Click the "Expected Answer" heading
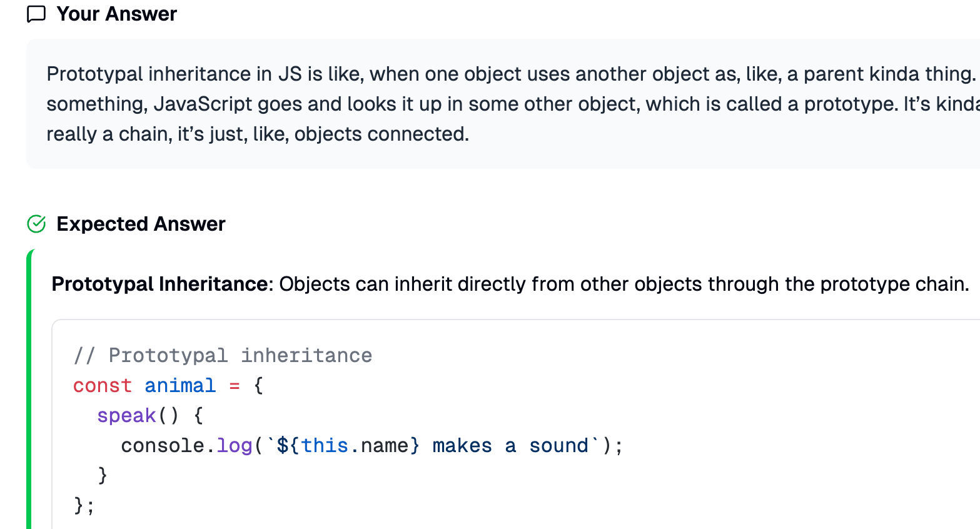The height and width of the screenshot is (529, 980). pos(141,224)
